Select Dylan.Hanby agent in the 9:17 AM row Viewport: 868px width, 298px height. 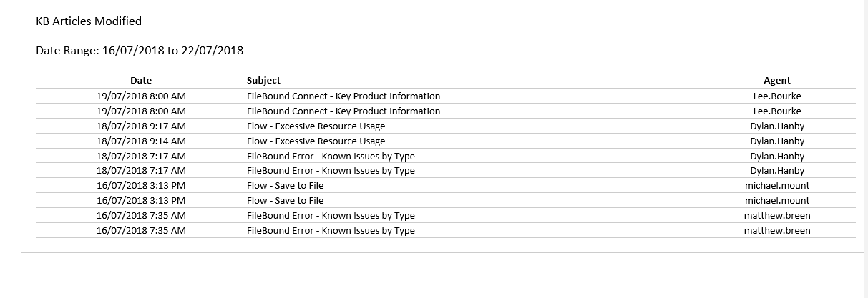tap(776, 126)
